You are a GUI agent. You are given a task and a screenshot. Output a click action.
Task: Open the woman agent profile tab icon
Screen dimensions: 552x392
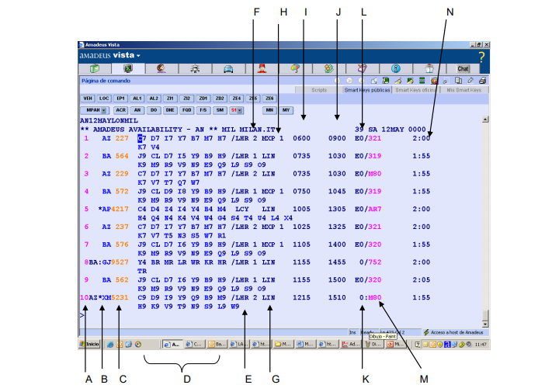(x=161, y=68)
